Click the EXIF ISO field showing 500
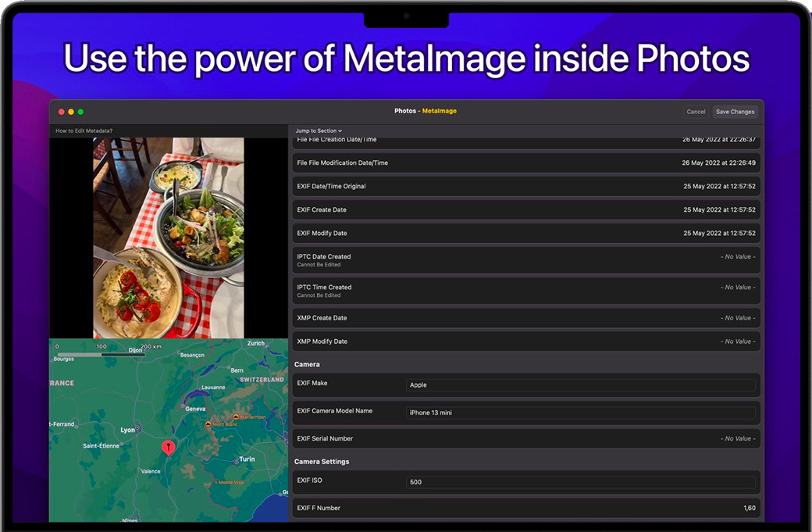Viewport: 812px width, 532px height. (581, 482)
